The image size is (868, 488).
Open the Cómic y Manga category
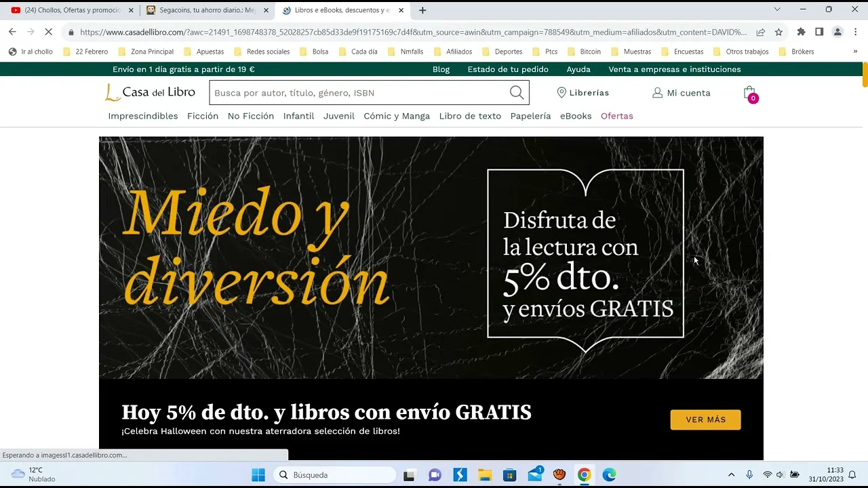(x=397, y=116)
